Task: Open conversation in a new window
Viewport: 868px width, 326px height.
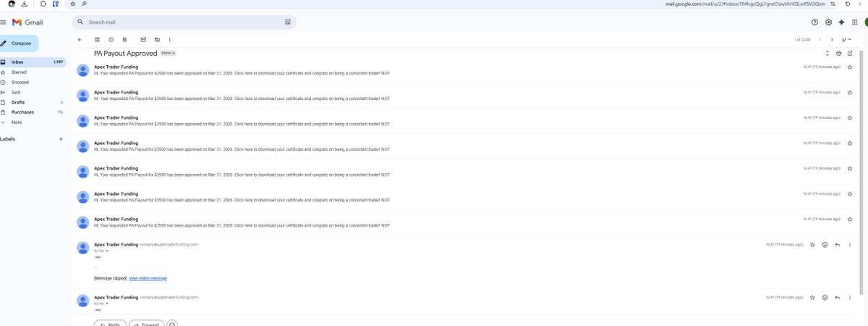Action: [850, 54]
